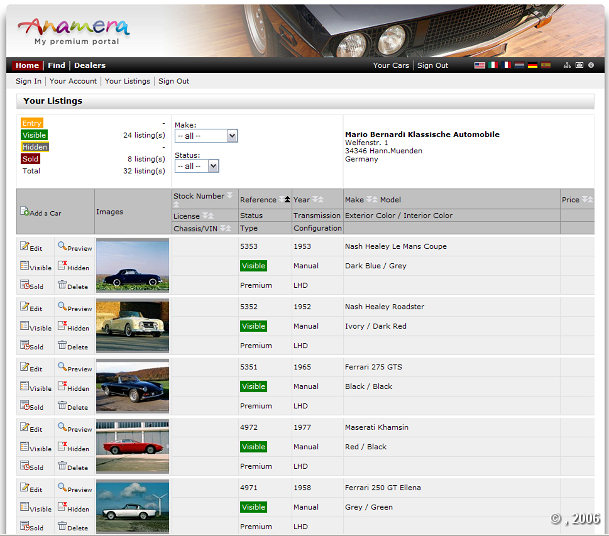Set Ferrari 250 GT Ellena to Visible
This screenshot has height=536, width=609.
(36, 508)
